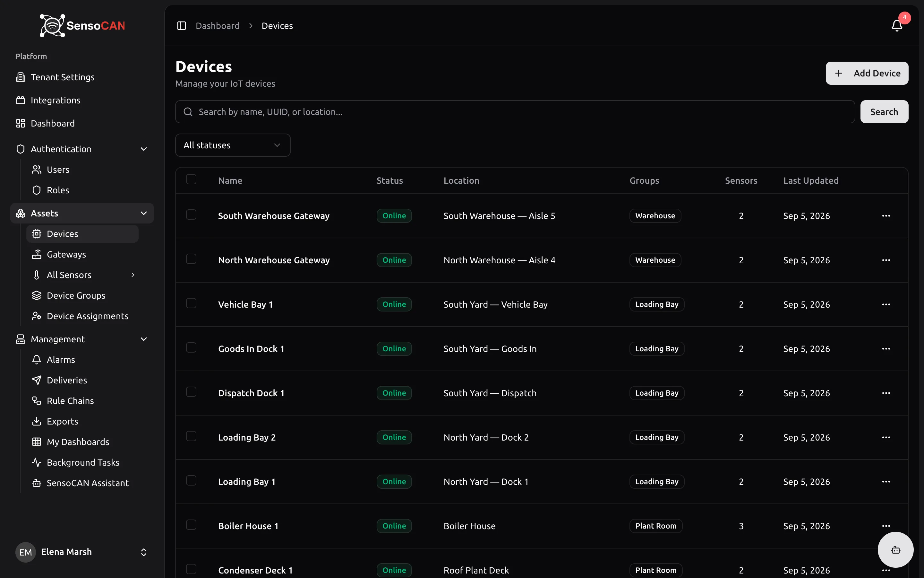
Task: Expand the All Sensors submenu arrow
Action: [x=133, y=275]
